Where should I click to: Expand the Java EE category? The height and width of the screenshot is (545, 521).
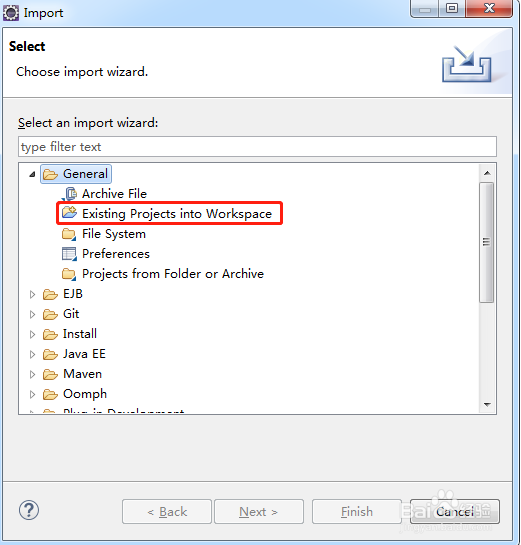tap(32, 354)
